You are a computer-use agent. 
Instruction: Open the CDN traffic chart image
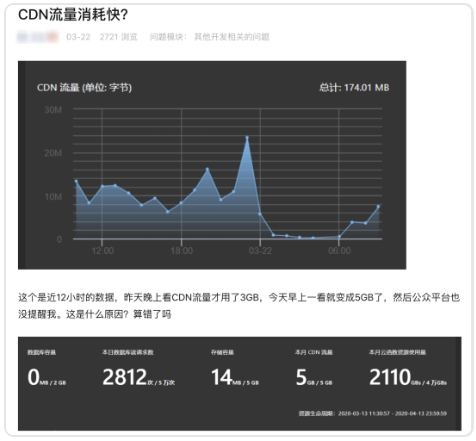[x=212, y=165]
